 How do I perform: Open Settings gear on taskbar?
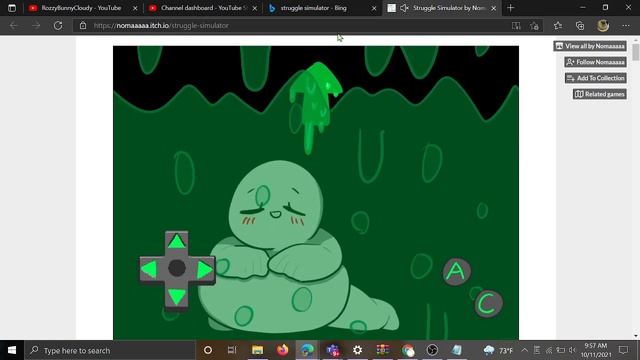358,350
